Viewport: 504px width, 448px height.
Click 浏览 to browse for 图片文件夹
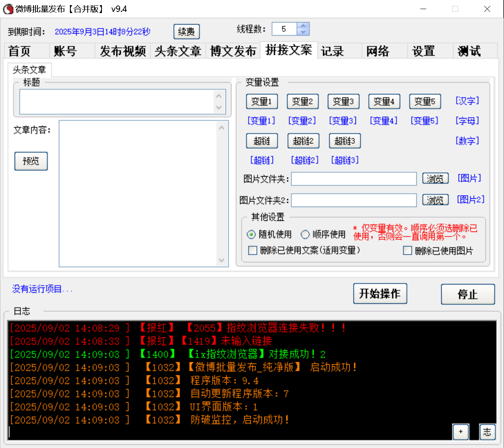point(435,178)
